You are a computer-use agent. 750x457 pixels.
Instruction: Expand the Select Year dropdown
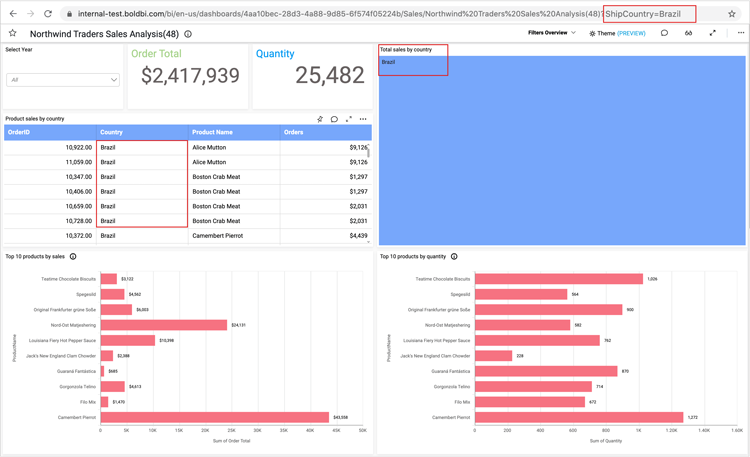62,79
